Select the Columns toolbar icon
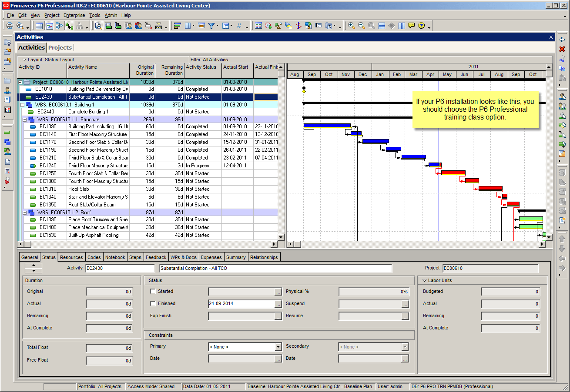570x392 pixels. point(188,26)
